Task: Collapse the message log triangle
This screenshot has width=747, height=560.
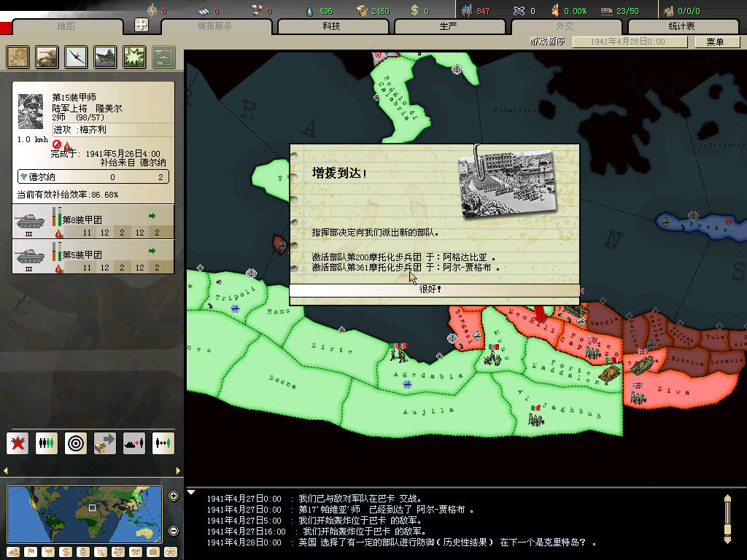Action: click(191, 492)
